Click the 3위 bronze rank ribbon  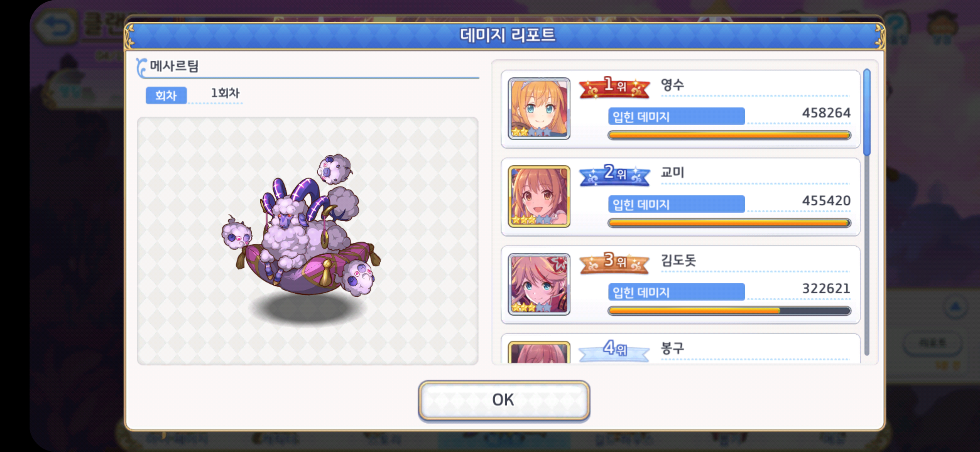click(614, 262)
